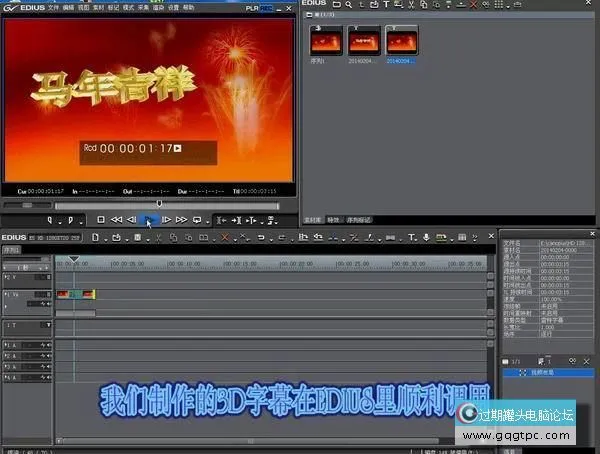600x454 pixels.
Task: Open the Save Project dropdown arrow
Action: tap(148, 240)
